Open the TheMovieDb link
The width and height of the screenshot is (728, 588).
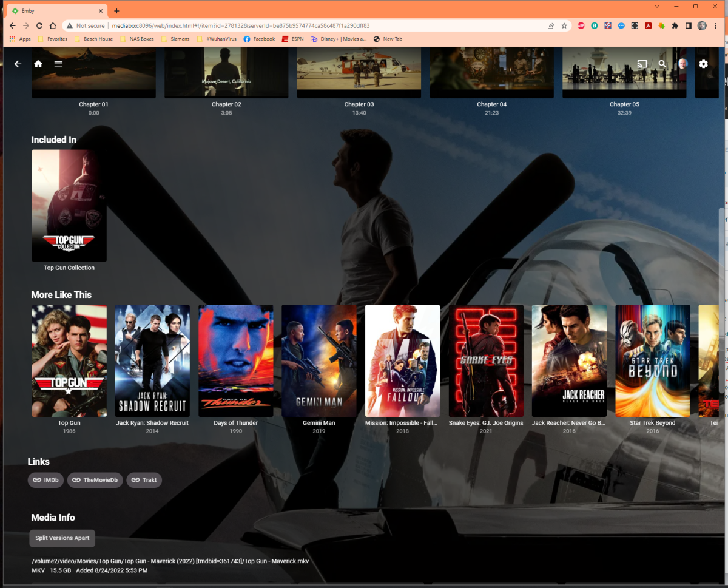95,480
